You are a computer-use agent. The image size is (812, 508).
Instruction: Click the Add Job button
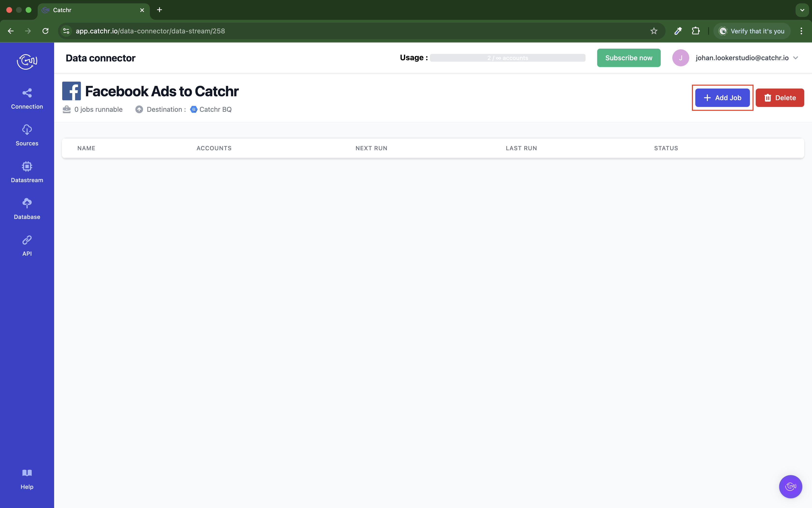click(722, 98)
